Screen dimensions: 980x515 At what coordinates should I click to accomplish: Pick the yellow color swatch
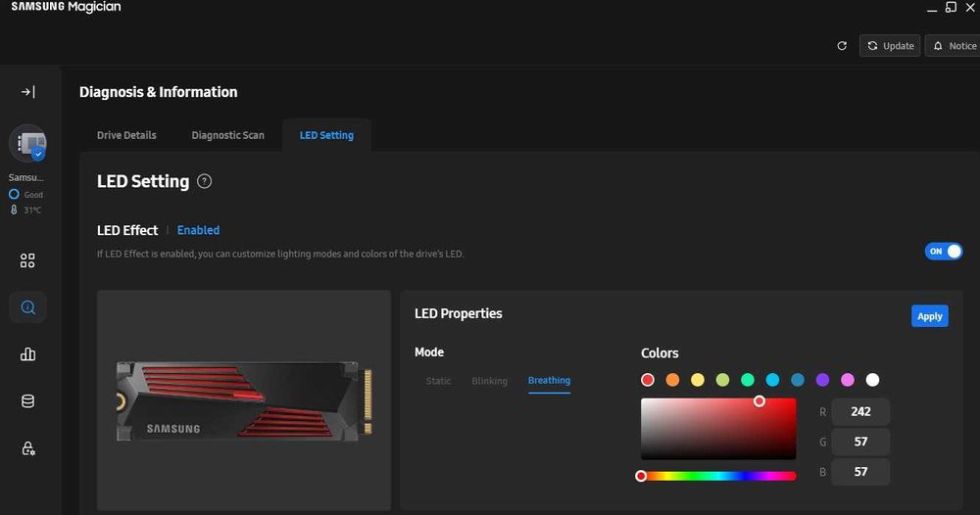tap(698, 380)
